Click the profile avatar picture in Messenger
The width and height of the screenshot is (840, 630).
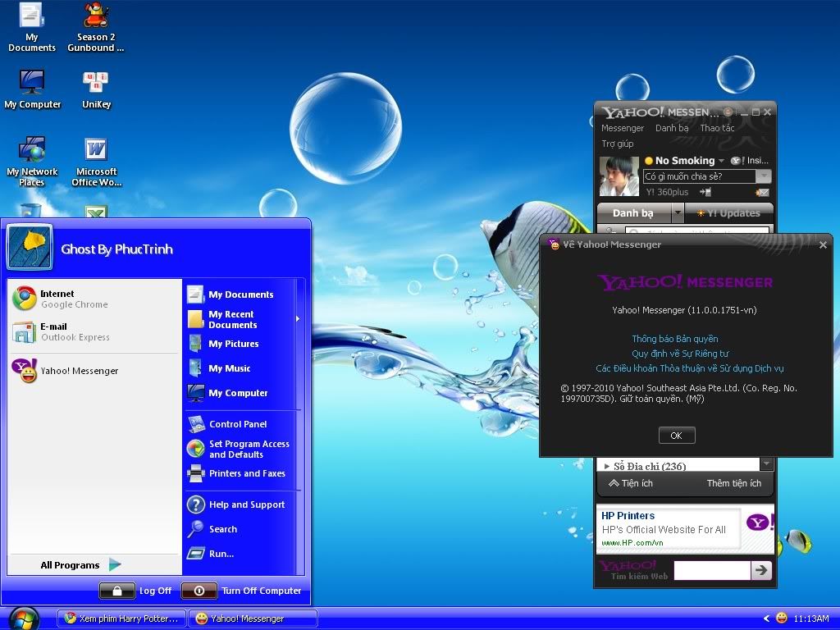[x=619, y=176]
